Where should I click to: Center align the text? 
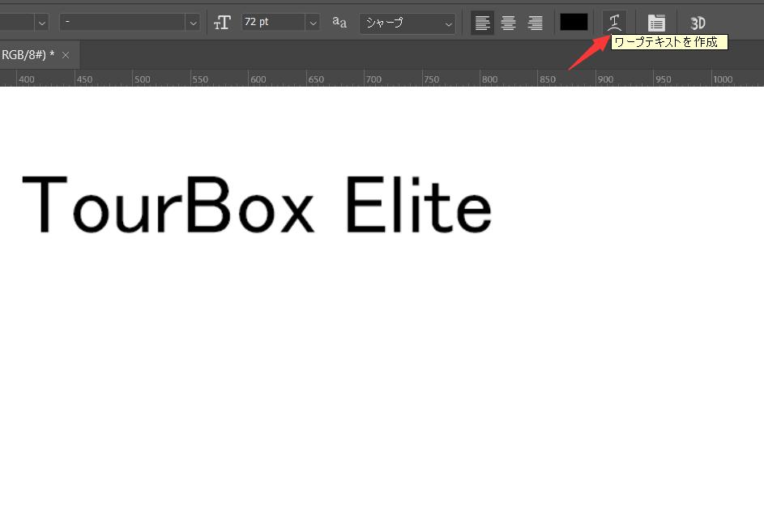508,23
